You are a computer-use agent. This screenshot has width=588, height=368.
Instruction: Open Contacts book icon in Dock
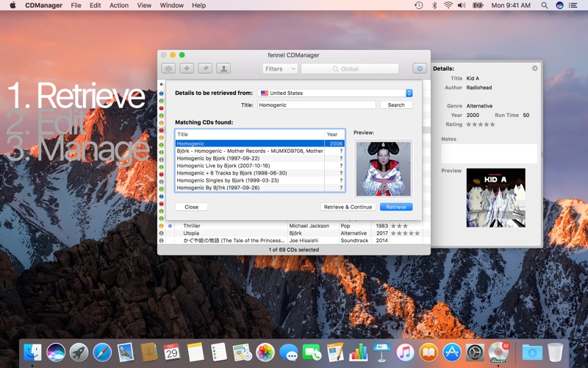[149, 353]
